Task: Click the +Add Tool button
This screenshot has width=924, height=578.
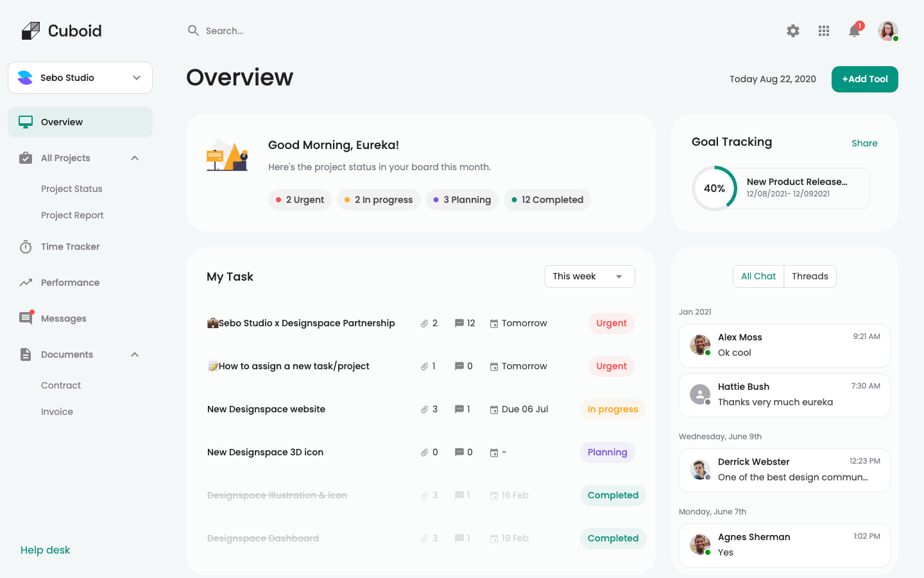Action: coord(864,80)
